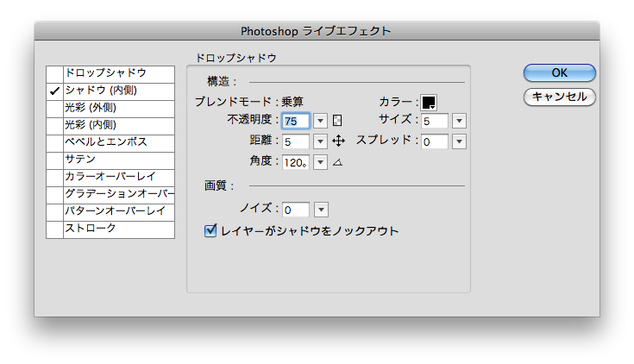
Task: Toggle レイヤーがシャドウをノックアウト checkbox
Action: pyautogui.click(x=210, y=231)
